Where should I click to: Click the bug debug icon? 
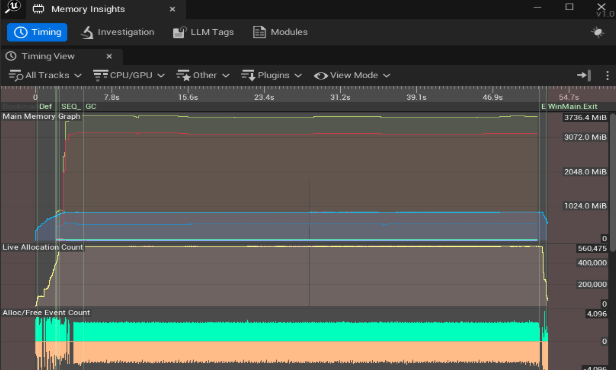[x=598, y=32]
